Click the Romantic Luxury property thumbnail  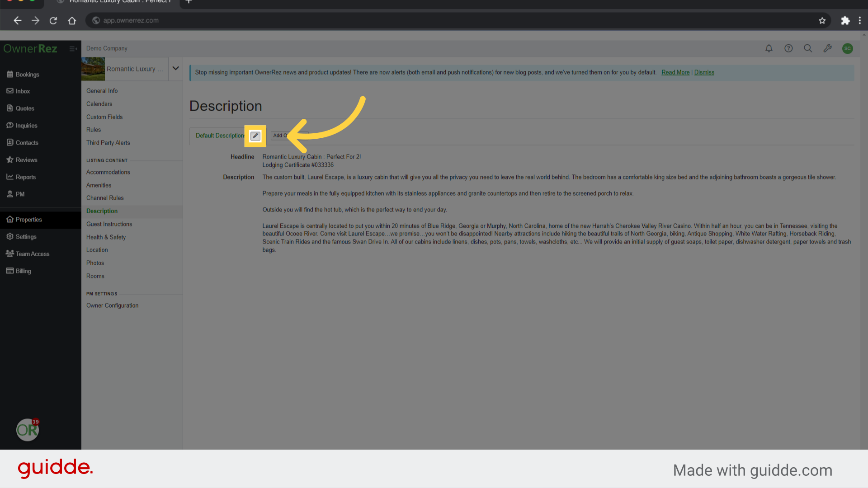(x=93, y=69)
